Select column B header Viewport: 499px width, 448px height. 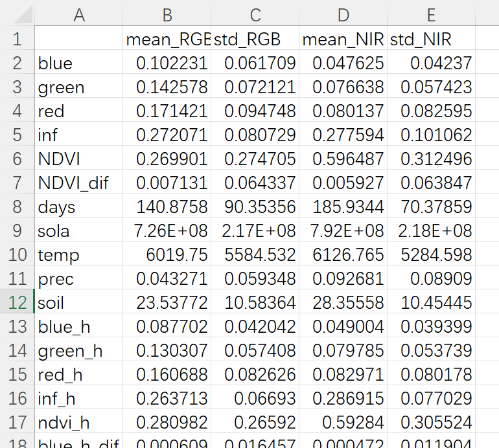click(x=167, y=15)
